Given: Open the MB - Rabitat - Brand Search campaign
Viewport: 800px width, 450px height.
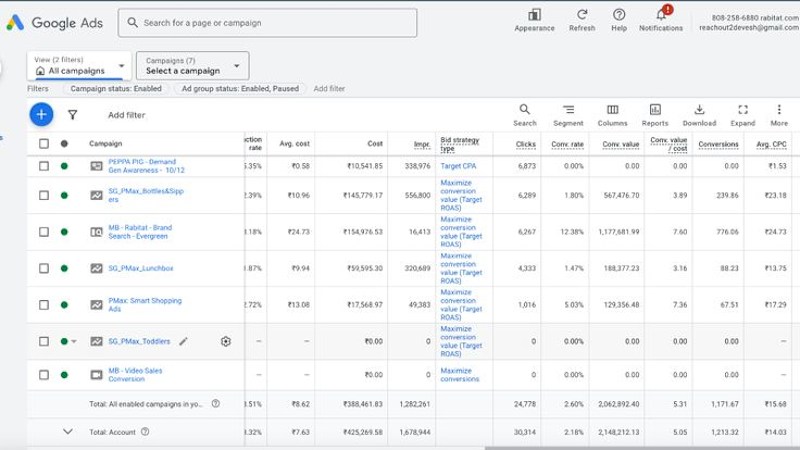Looking at the screenshot, I should (140, 232).
